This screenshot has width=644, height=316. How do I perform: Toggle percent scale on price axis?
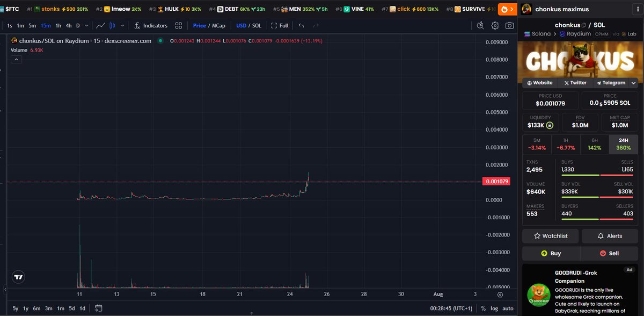483,308
